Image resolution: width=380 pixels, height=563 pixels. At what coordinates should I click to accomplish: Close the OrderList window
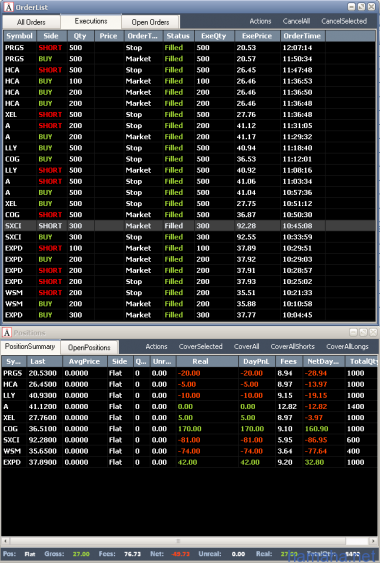coord(371,7)
